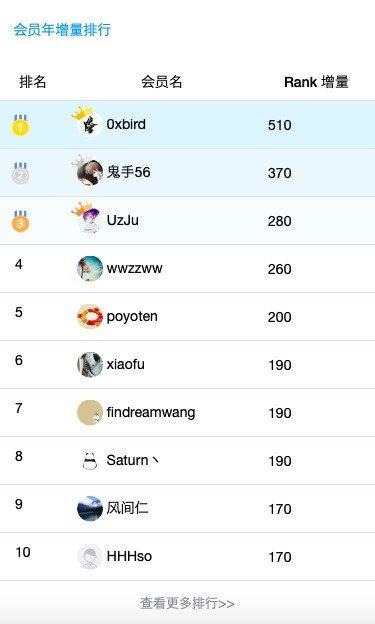Open member name 0xbird

[126, 124]
